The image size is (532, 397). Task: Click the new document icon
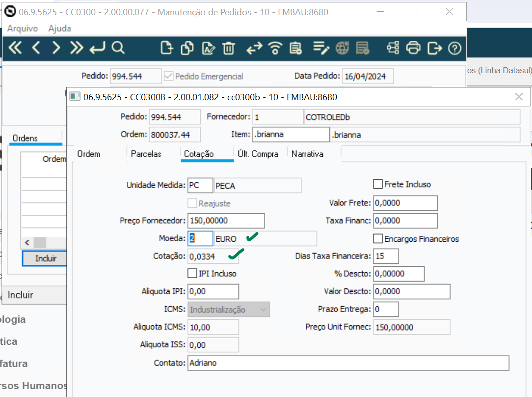[x=167, y=48]
